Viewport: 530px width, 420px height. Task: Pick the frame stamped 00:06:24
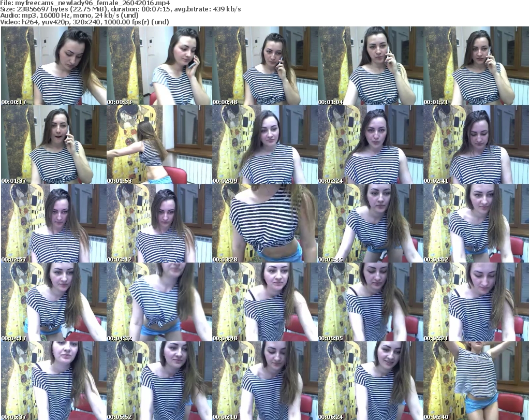pos(370,381)
